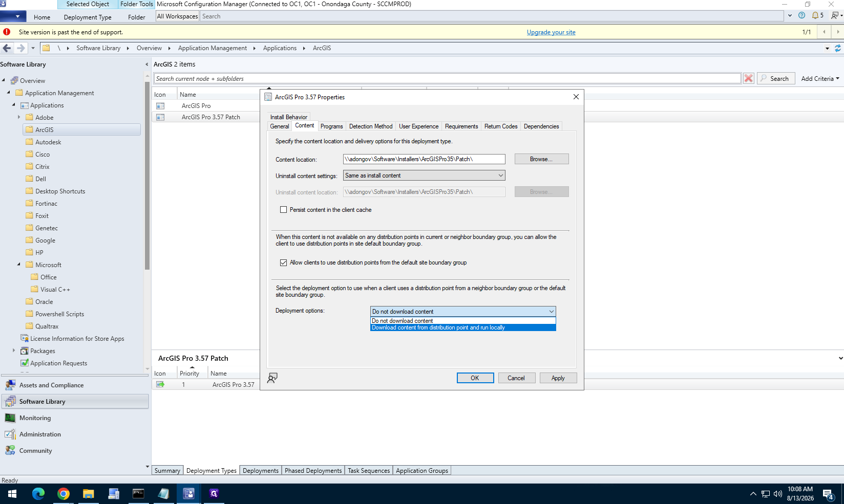Choose Download content from distribution point and run locally
The width and height of the screenshot is (844, 504).
(x=463, y=327)
